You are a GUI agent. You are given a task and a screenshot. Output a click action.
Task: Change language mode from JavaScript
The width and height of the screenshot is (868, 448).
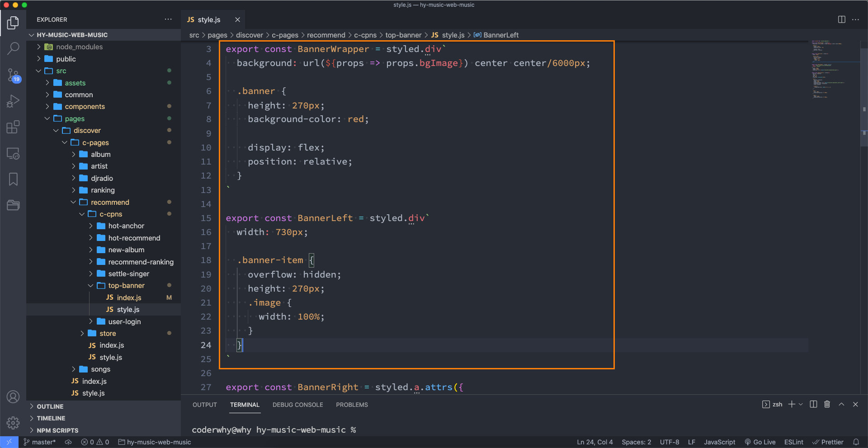pos(719,442)
